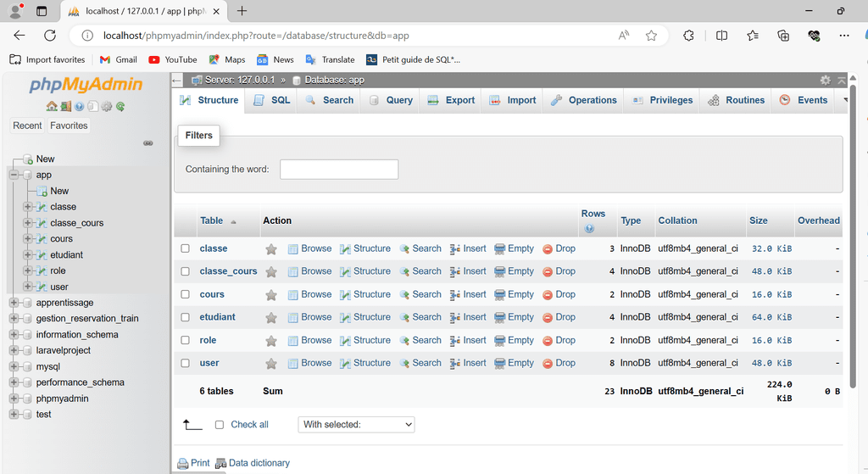Image resolution: width=868 pixels, height=474 pixels.
Task: Sort by the Table column header
Action: pyautogui.click(x=211, y=220)
